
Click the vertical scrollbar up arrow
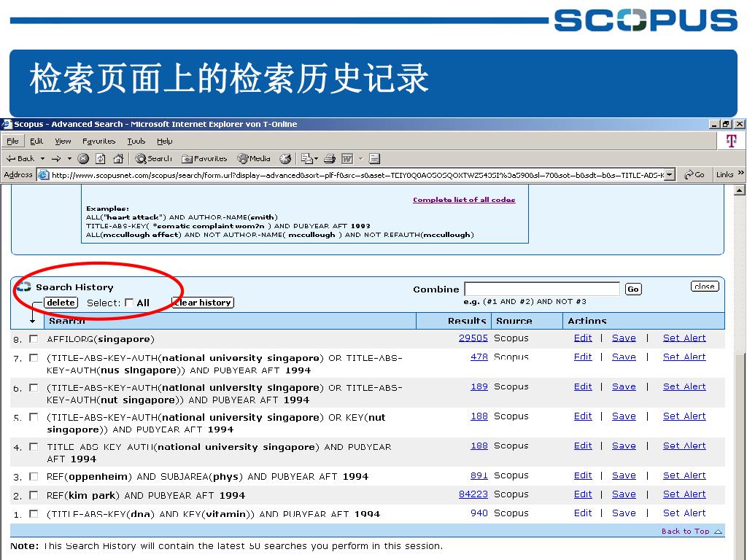(740, 190)
